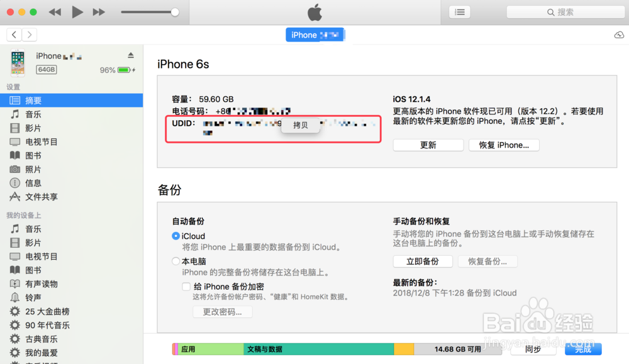Click the 更新 button
629x364 pixels.
coord(428,145)
